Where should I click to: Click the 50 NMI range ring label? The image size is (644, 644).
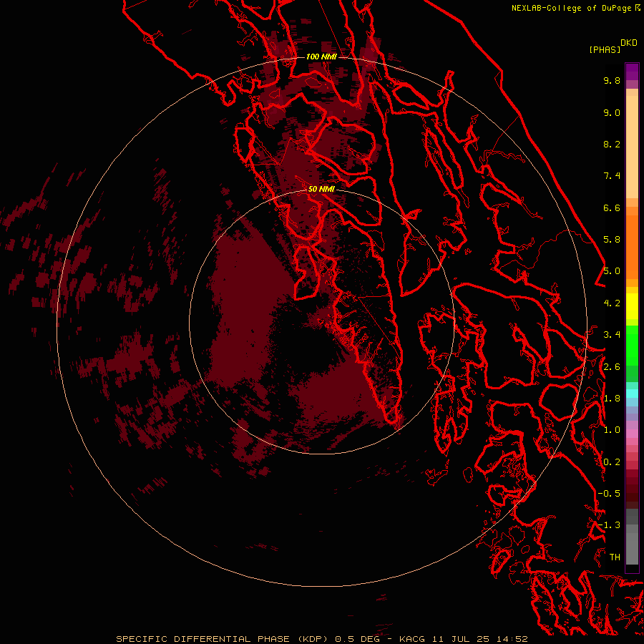321,189
